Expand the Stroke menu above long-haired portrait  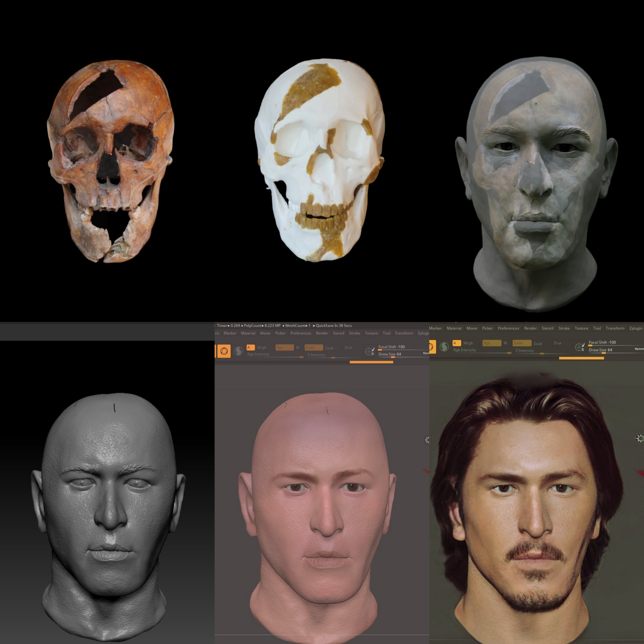564,328
